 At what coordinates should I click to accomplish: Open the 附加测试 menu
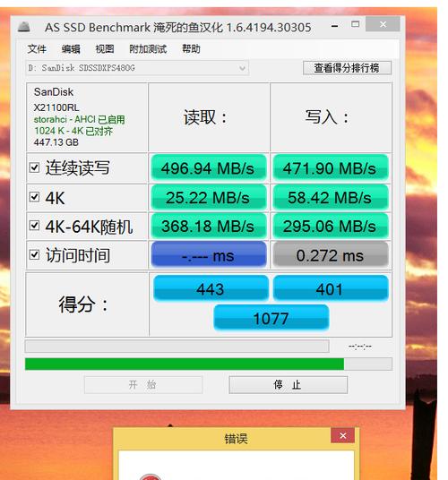[148, 49]
